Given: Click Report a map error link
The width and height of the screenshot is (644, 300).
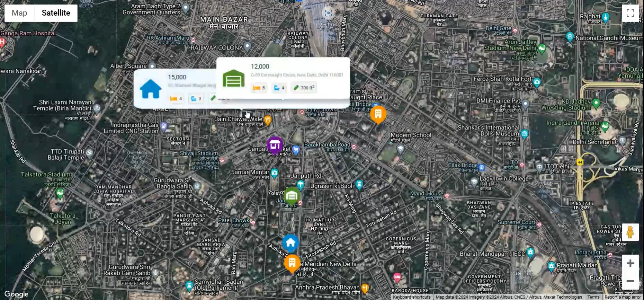Looking at the screenshot, I should coord(623,297).
